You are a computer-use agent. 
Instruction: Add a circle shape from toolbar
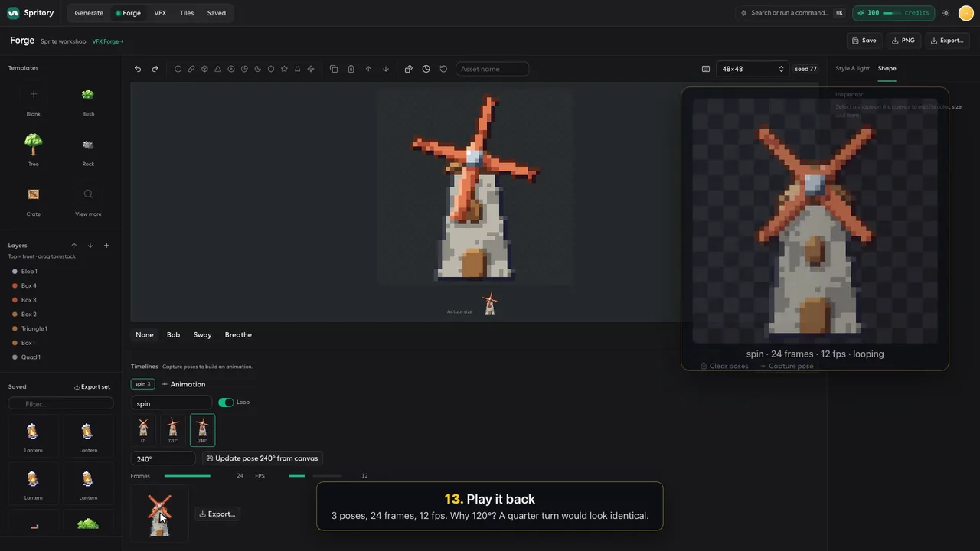(x=178, y=69)
